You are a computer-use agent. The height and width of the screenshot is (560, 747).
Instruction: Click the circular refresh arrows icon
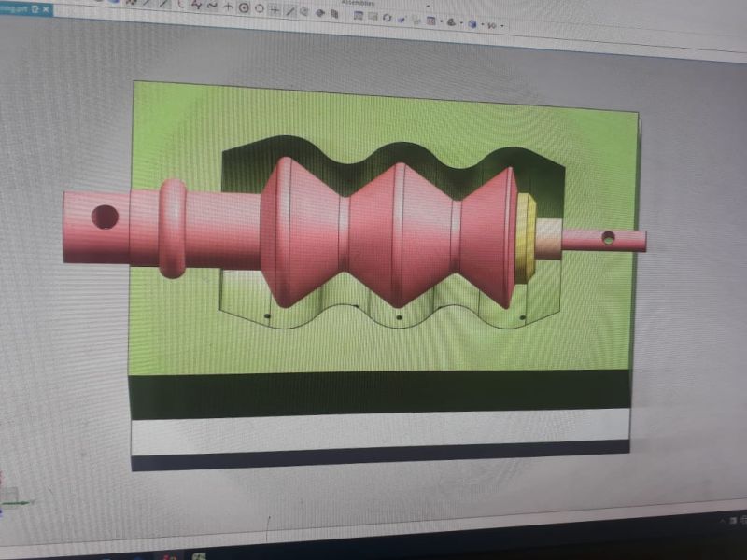(x=387, y=18)
